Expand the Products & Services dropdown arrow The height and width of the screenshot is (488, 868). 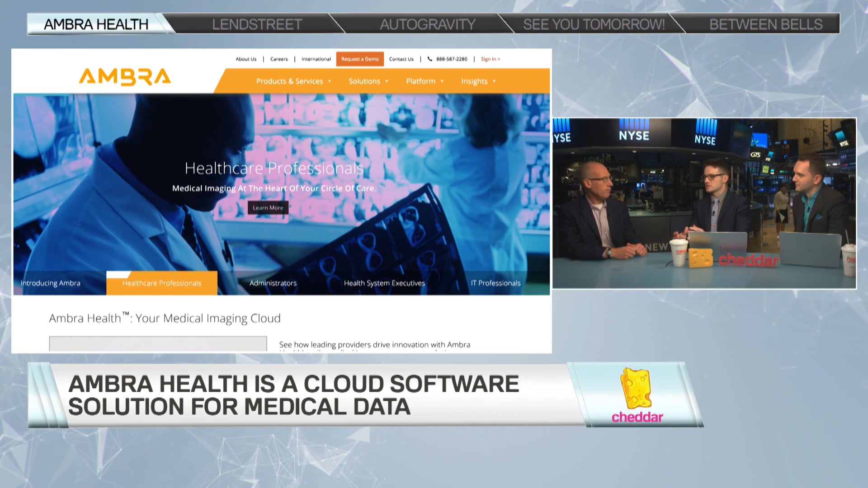[x=330, y=81]
